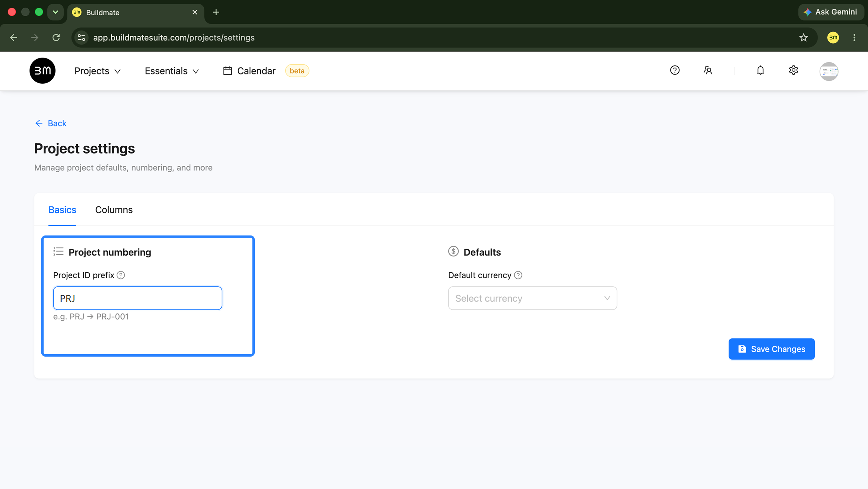Go forward in browser history

35,38
